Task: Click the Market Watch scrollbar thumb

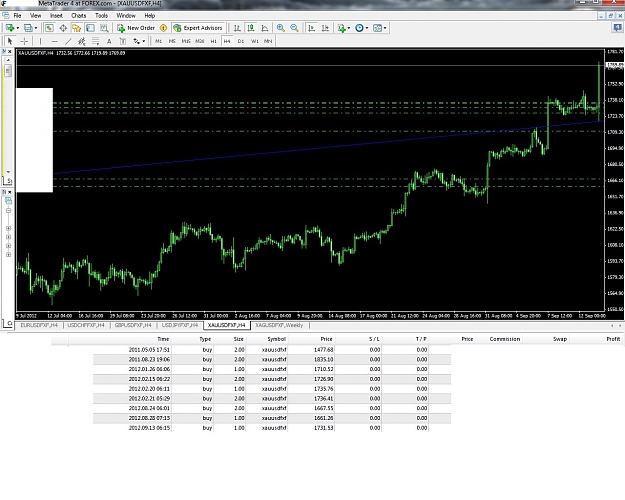Action: click(x=8, y=71)
